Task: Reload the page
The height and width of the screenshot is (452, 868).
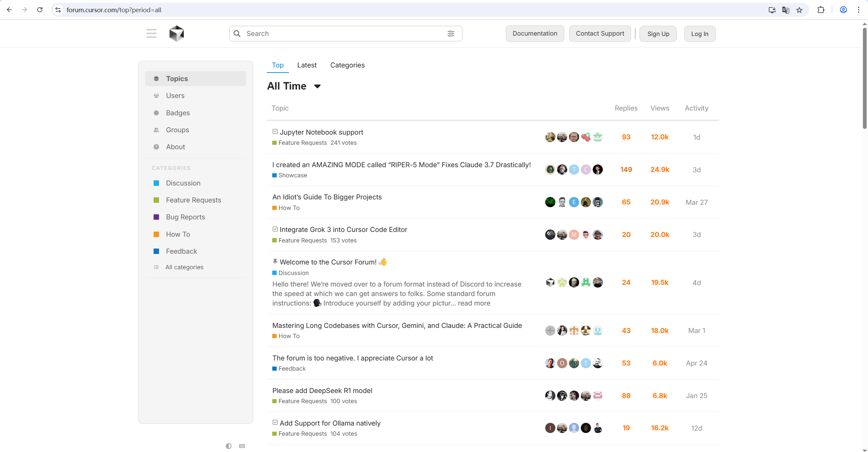Action: pos(40,10)
